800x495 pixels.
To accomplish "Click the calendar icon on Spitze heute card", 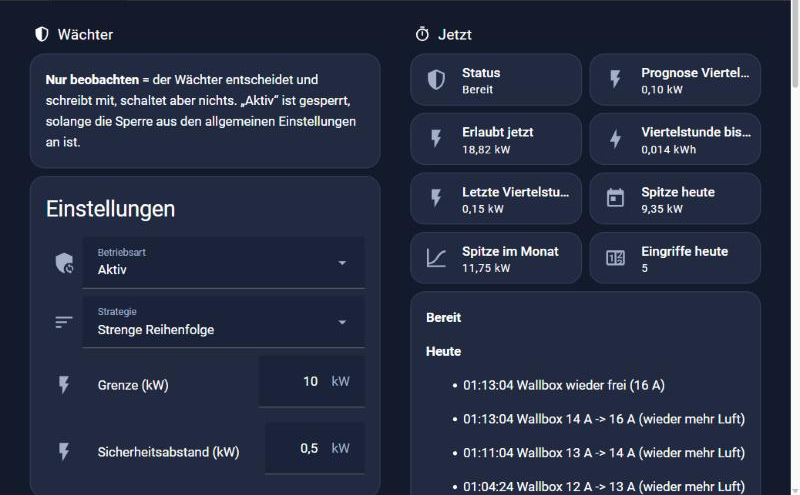I will [x=615, y=198].
